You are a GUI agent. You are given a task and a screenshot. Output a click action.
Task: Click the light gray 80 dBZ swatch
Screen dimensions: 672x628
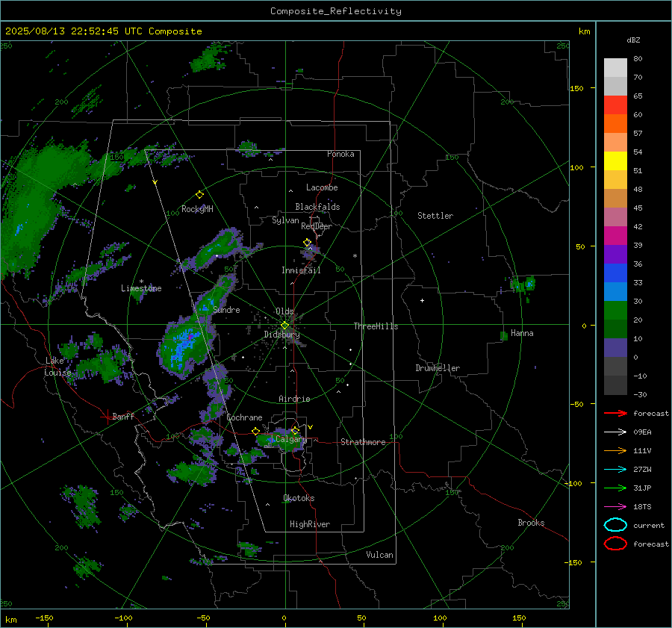pyautogui.click(x=615, y=67)
